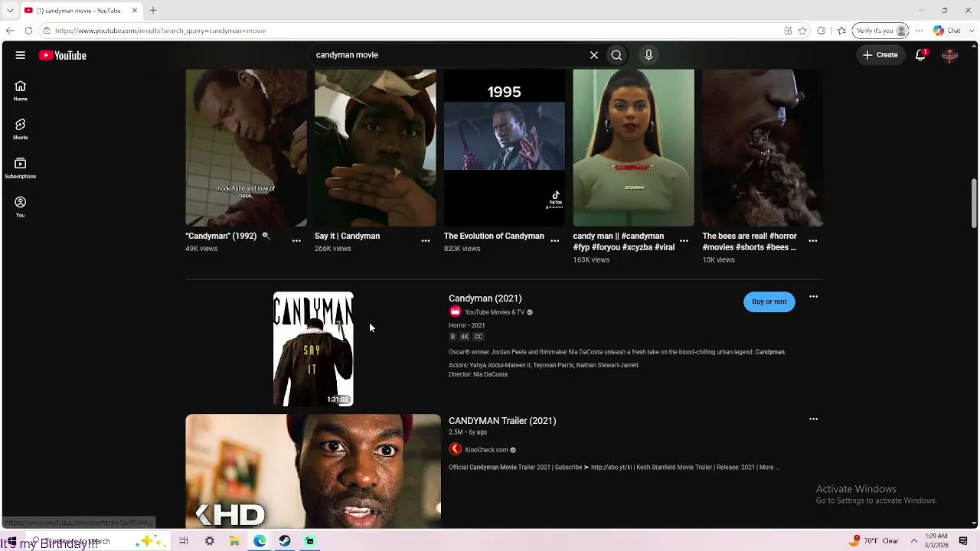Open the Favorites list in the toolbar
Screen dimensions: 980x551
tap(841, 31)
